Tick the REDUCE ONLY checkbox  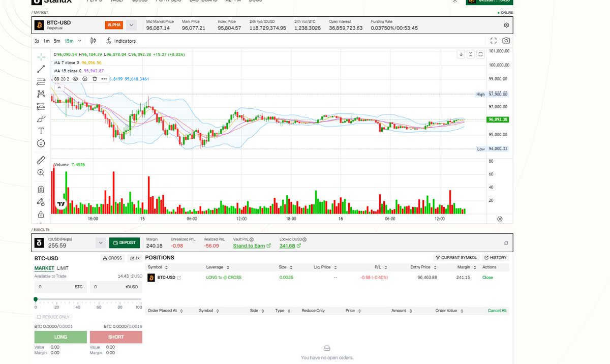click(39, 317)
